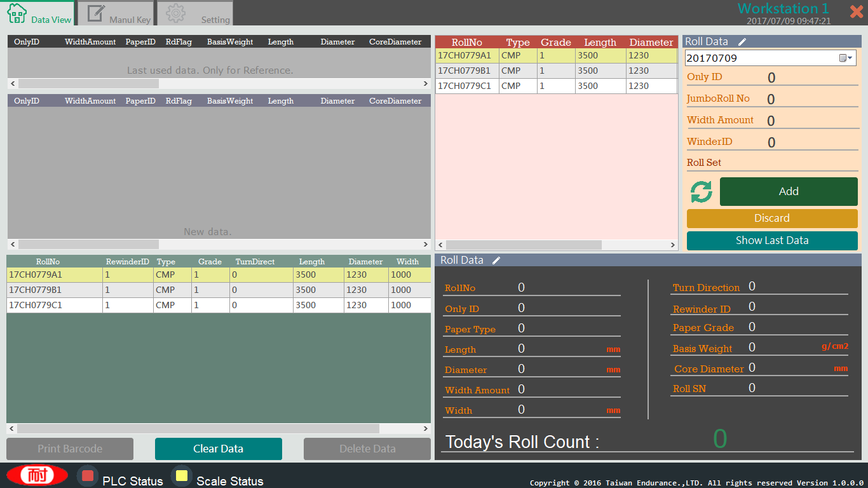This screenshot has height=488, width=868.
Task: Click the Discard button
Action: [772, 219]
